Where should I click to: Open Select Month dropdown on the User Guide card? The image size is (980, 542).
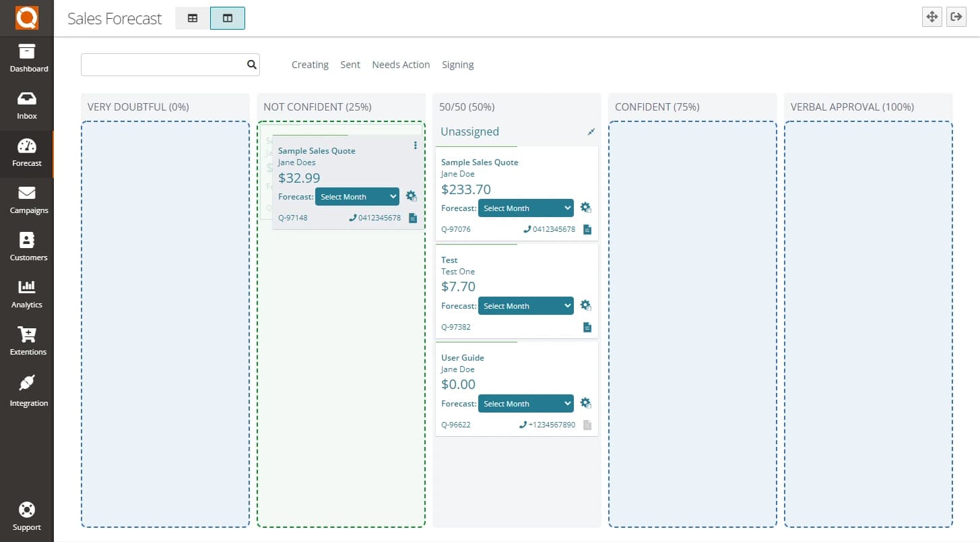[525, 403]
